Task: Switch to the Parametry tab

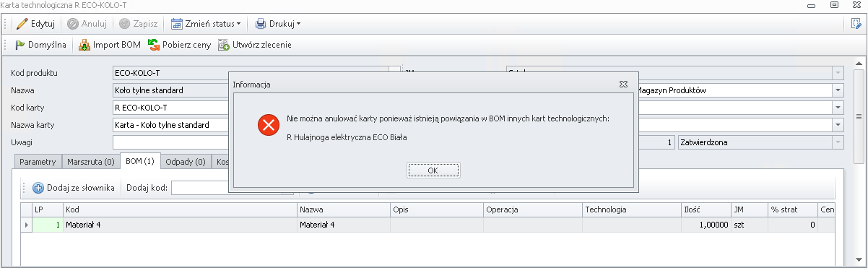Action: [x=38, y=162]
